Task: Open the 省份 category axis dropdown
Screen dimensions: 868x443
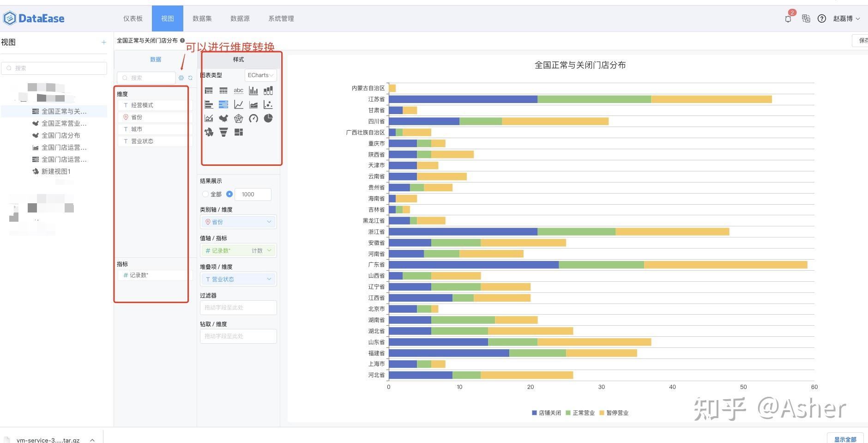Action: point(238,222)
